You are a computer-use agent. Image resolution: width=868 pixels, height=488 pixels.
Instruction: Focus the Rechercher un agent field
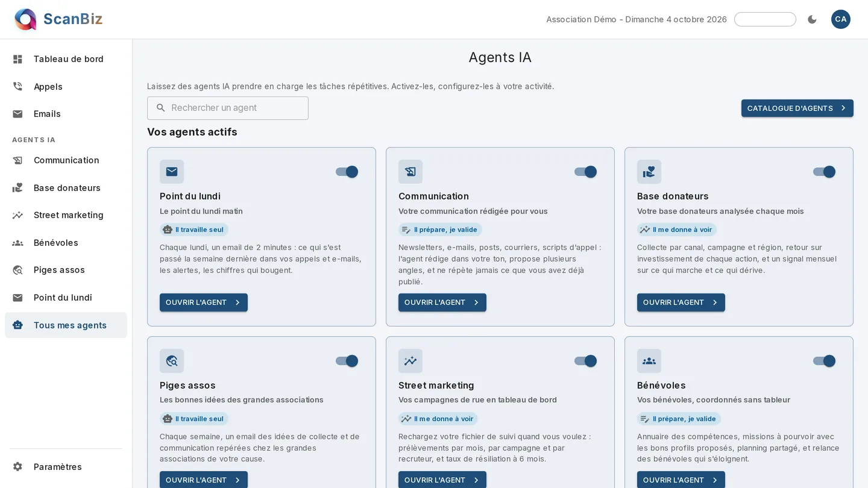[228, 108]
